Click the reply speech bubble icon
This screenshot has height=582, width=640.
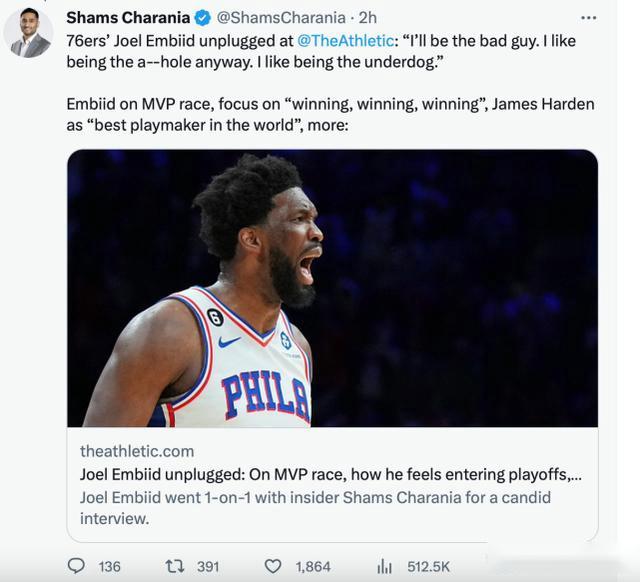click(x=76, y=566)
